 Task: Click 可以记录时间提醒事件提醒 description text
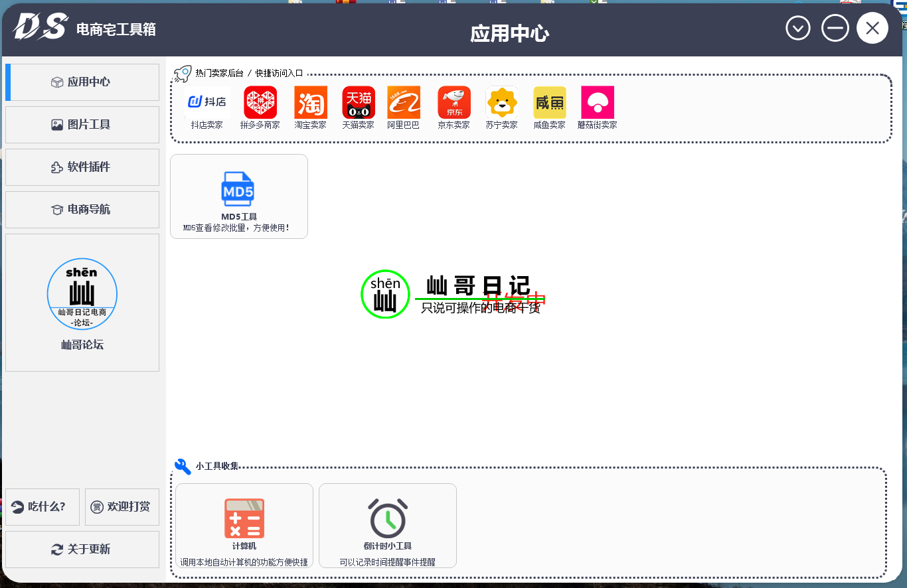point(388,562)
